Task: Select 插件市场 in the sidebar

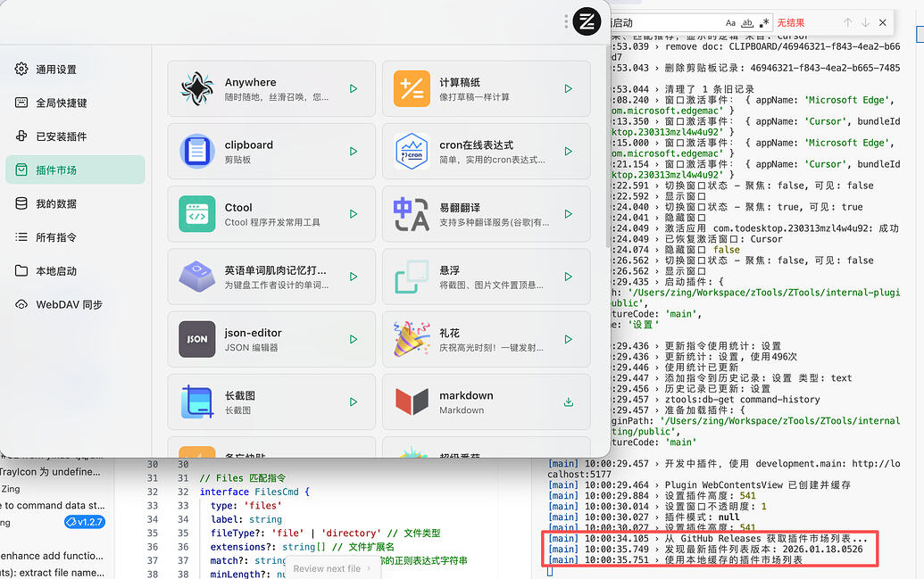Action: 75,170
